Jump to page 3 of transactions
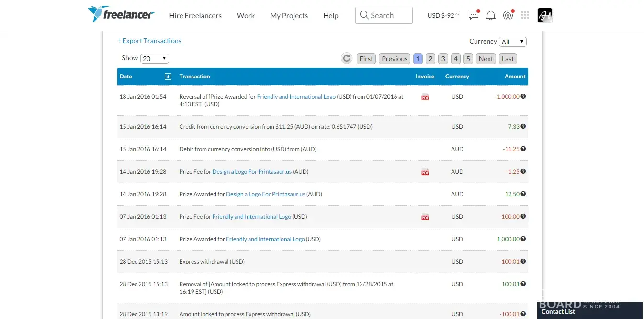 [x=443, y=59]
